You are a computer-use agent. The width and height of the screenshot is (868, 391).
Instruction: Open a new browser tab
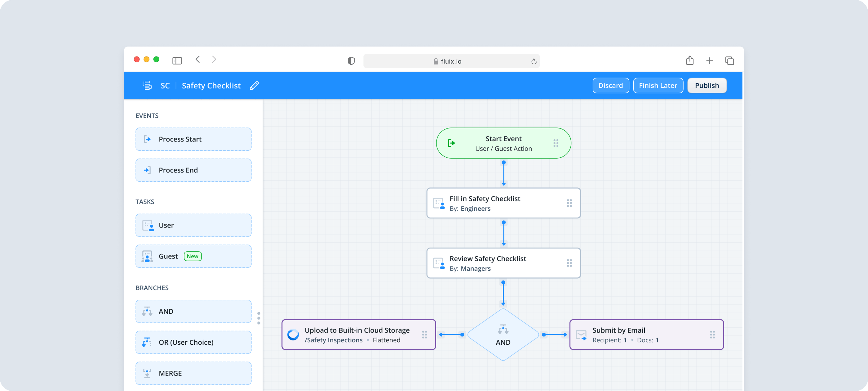(x=710, y=61)
